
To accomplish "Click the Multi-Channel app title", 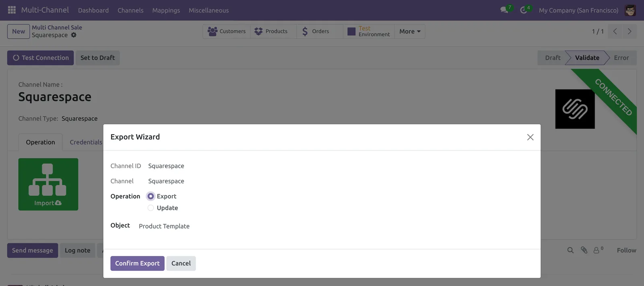I will [x=45, y=10].
